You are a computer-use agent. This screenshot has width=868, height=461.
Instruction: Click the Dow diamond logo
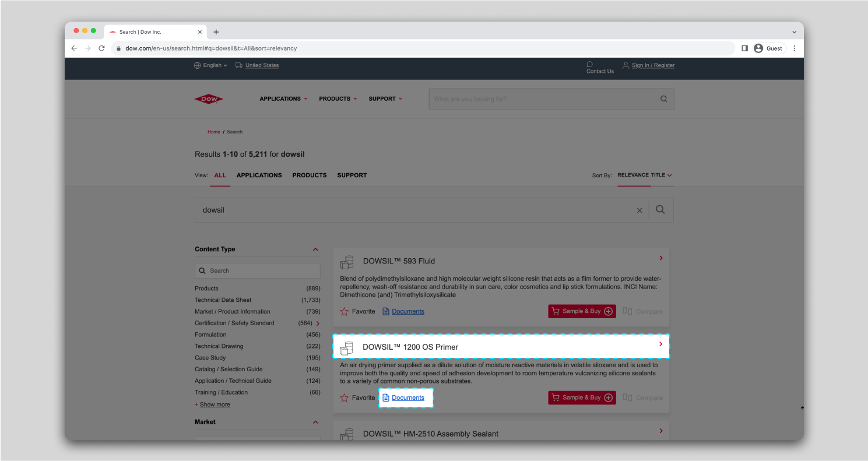(x=209, y=98)
